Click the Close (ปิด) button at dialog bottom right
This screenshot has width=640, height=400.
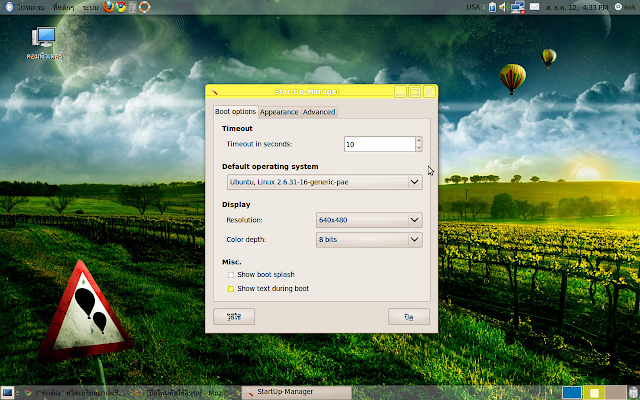click(409, 317)
